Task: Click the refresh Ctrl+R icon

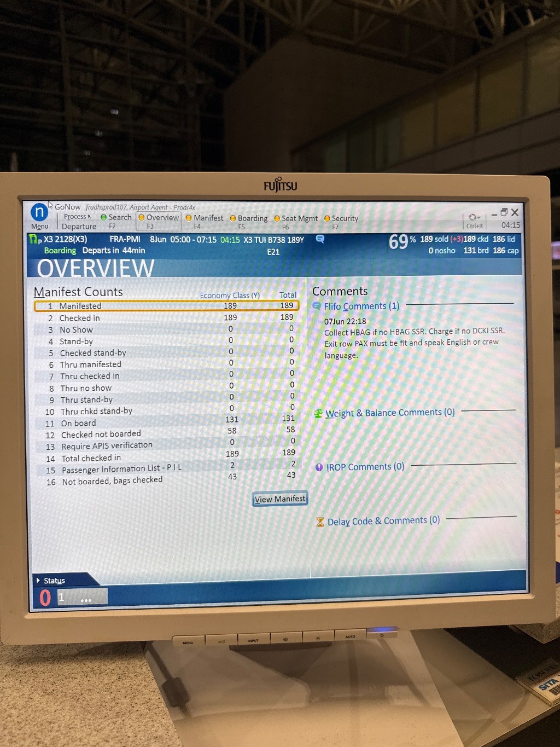Action: click(x=474, y=218)
